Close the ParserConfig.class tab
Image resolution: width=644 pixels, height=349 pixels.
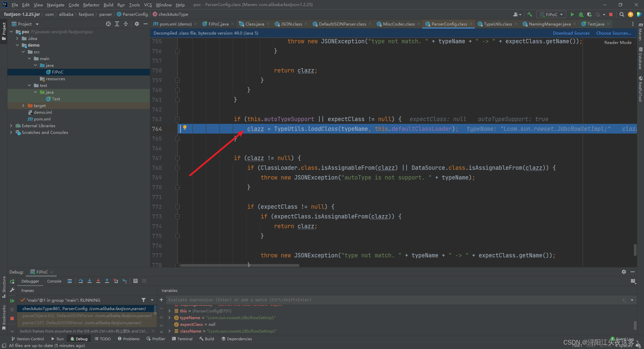coord(471,24)
